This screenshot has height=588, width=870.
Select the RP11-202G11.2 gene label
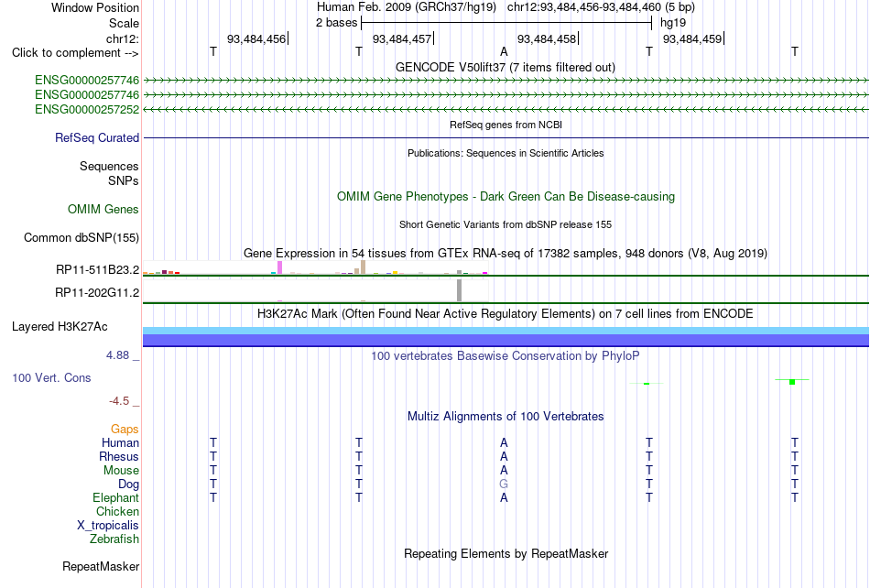point(97,292)
